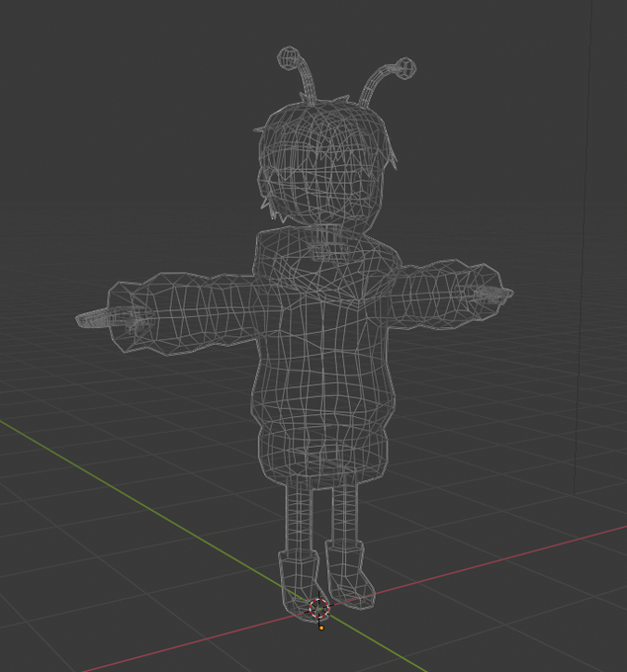Click the antenna ball on the screen-left side
627x672 pixels.
[x=287, y=57]
